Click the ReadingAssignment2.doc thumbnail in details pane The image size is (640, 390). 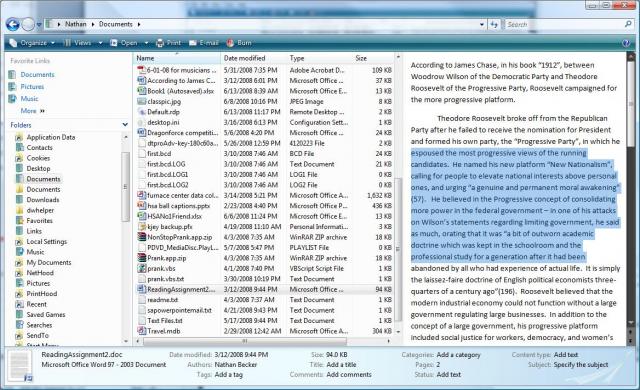(x=20, y=366)
